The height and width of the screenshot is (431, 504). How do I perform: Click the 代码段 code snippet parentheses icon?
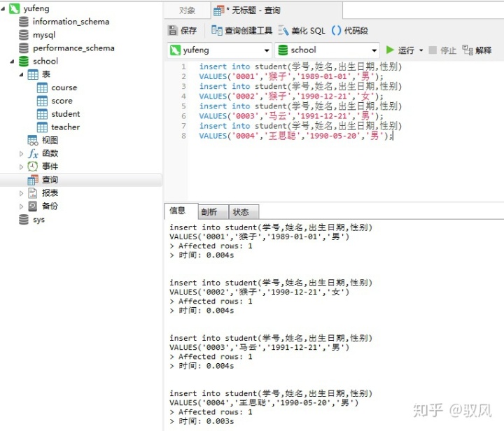pos(336,31)
